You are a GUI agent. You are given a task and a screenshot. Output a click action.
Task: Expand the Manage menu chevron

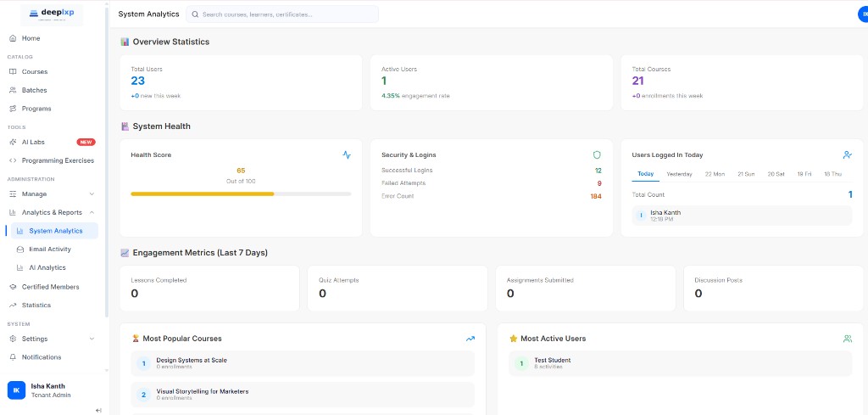click(x=92, y=194)
